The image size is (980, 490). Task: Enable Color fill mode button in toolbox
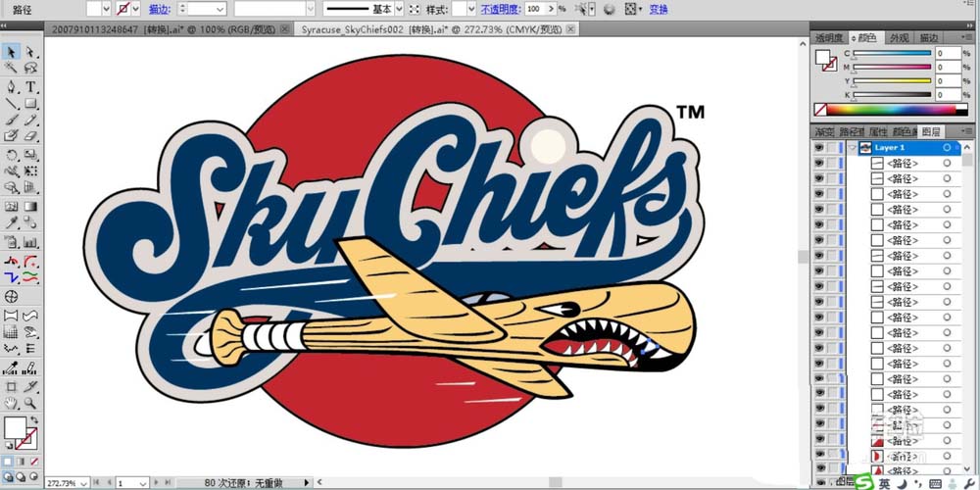pos(8,462)
